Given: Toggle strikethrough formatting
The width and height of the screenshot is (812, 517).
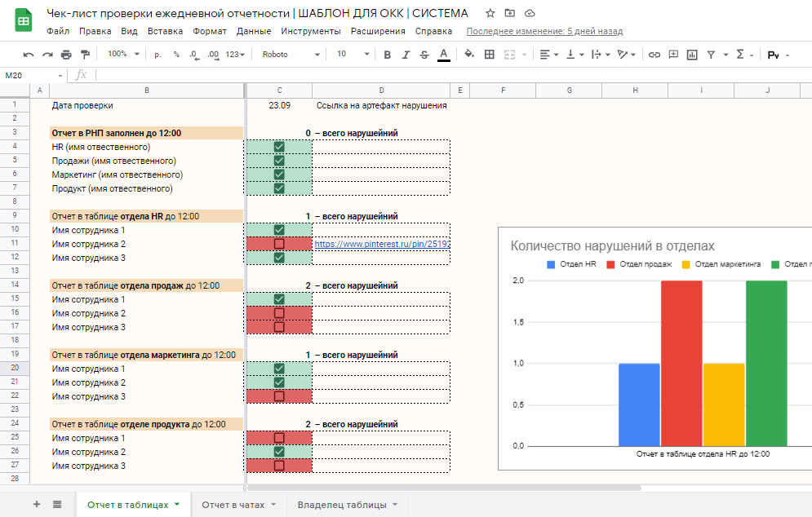Looking at the screenshot, I should point(424,55).
